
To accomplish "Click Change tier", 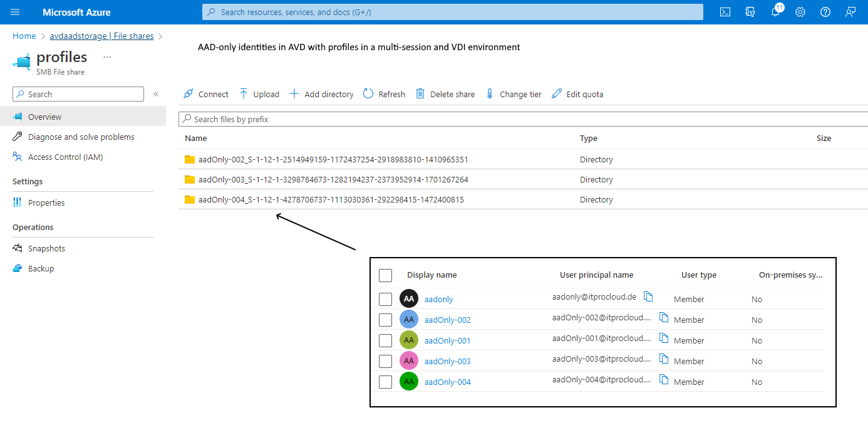I will 514,94.
